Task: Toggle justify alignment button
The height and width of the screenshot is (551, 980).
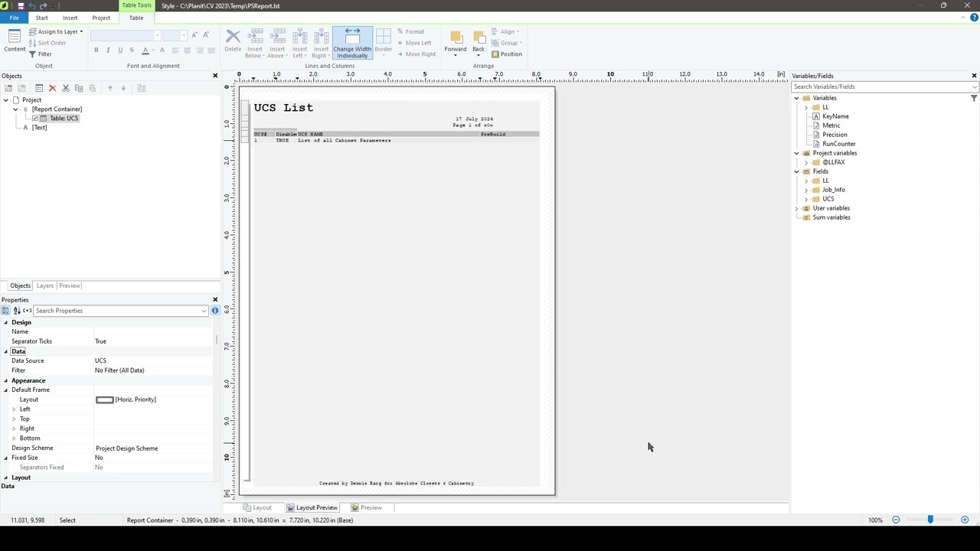Action: coord(211,51)
